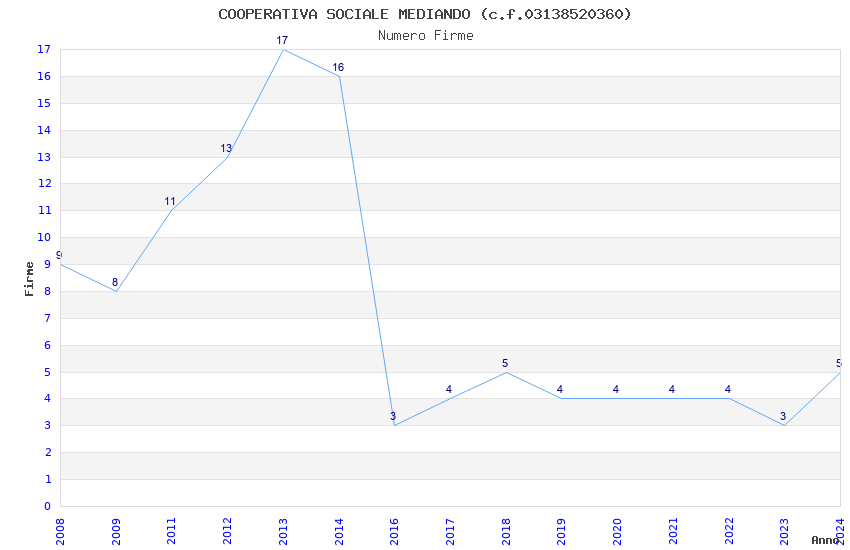Click the y-axis tick value 17

(x=44, y=49)
